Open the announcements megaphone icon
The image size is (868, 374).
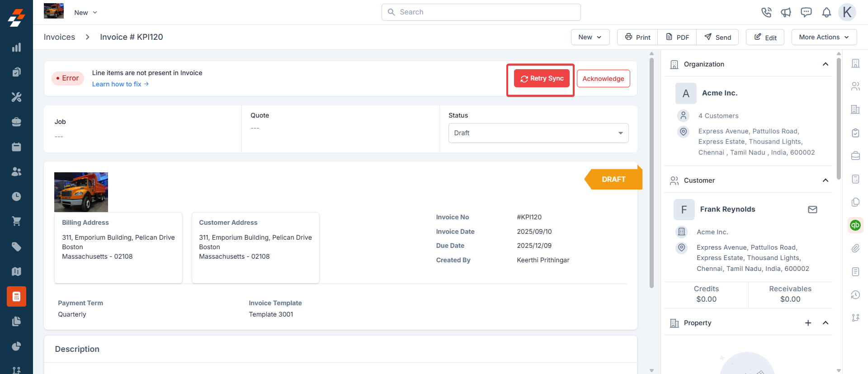786,13
